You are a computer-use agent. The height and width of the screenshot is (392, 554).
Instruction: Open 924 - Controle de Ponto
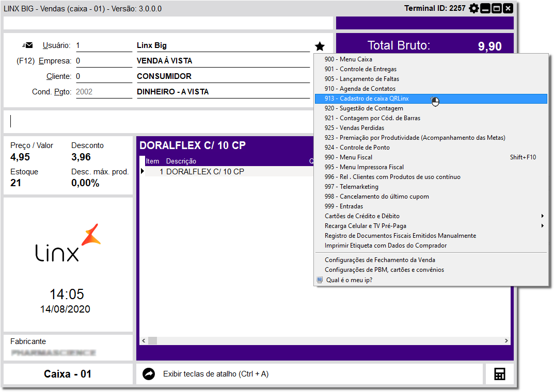431,148
